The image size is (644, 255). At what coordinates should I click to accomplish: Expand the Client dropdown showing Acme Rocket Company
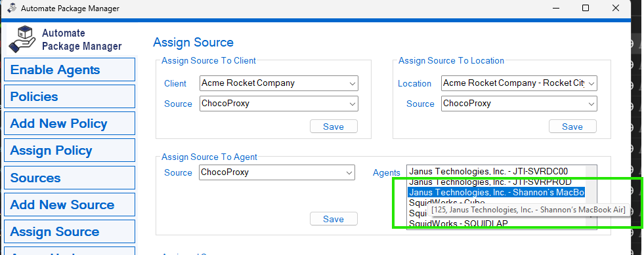point(279,83)
